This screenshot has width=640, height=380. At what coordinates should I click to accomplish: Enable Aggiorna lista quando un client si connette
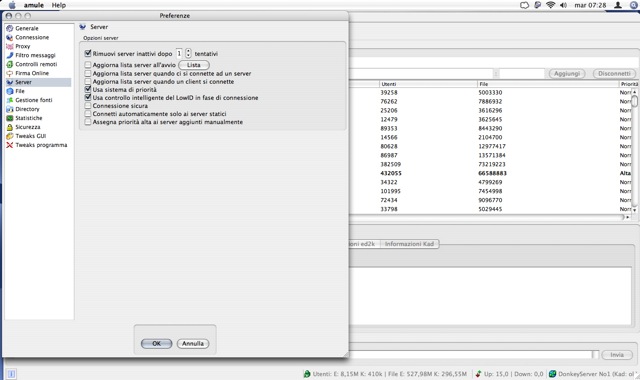tap(88, 81)
